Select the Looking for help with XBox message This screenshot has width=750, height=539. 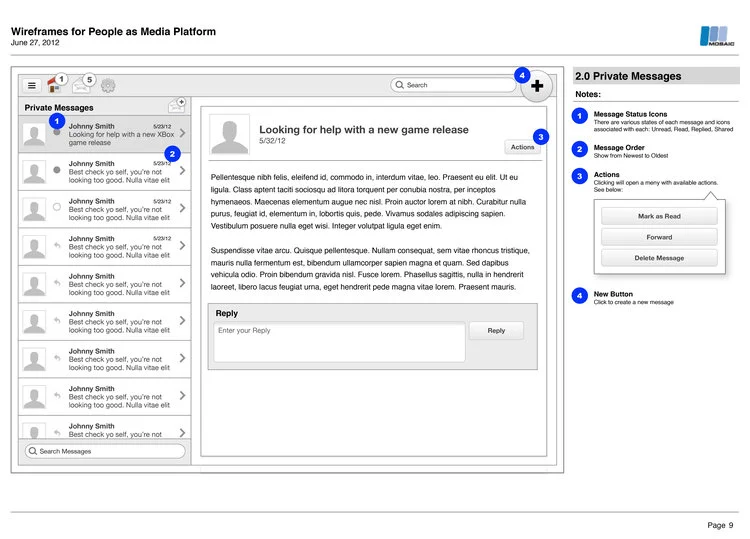[104, 134]
